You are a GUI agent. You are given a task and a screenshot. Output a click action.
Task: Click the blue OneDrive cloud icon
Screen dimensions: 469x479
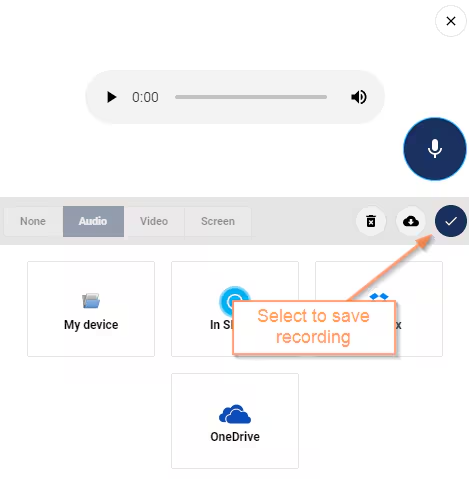coord(235,414)
